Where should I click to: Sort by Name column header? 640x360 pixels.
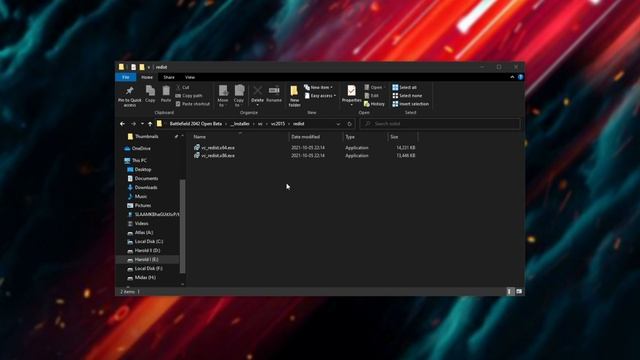pyautogui.click(x=240, y=137)
